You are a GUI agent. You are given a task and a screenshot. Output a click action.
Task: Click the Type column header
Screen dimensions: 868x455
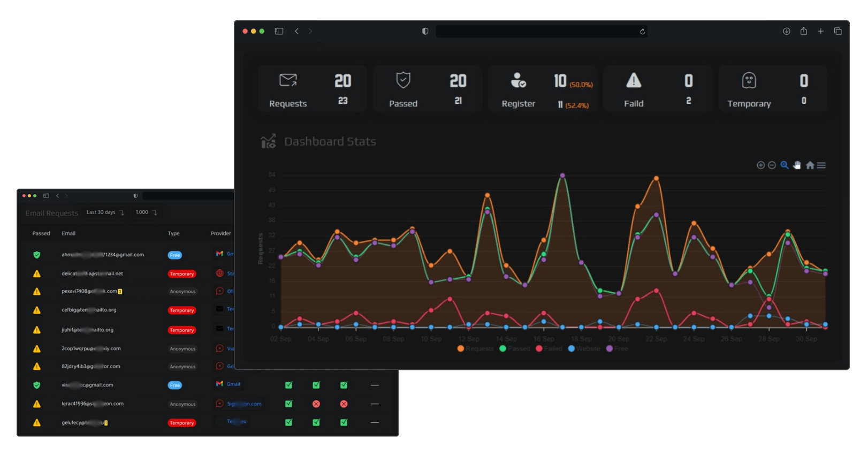pyautogui.click(x=173, y=233)
